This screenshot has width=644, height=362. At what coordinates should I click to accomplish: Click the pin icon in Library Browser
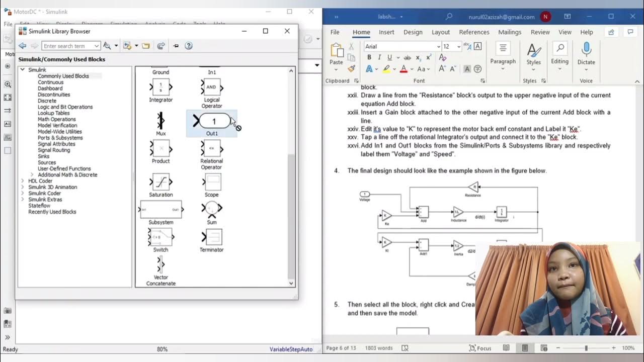pos(176,46)
